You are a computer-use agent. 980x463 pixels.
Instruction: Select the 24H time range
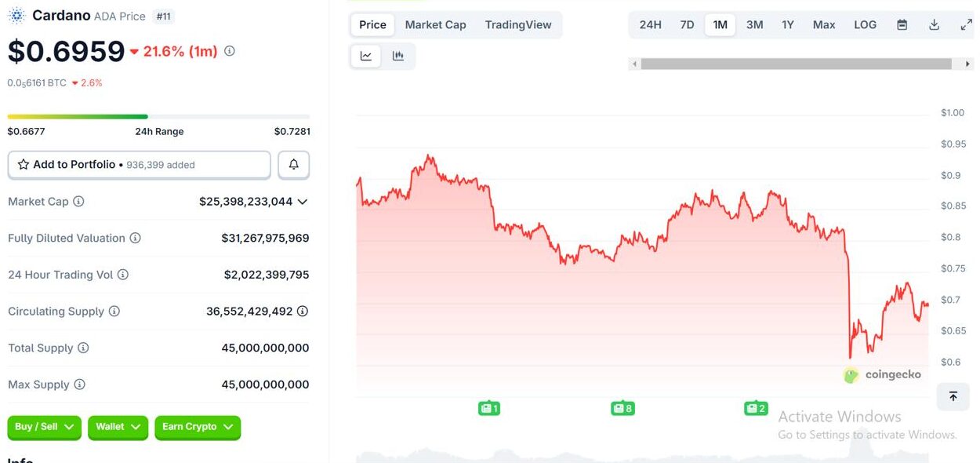(x=650, y=25)
